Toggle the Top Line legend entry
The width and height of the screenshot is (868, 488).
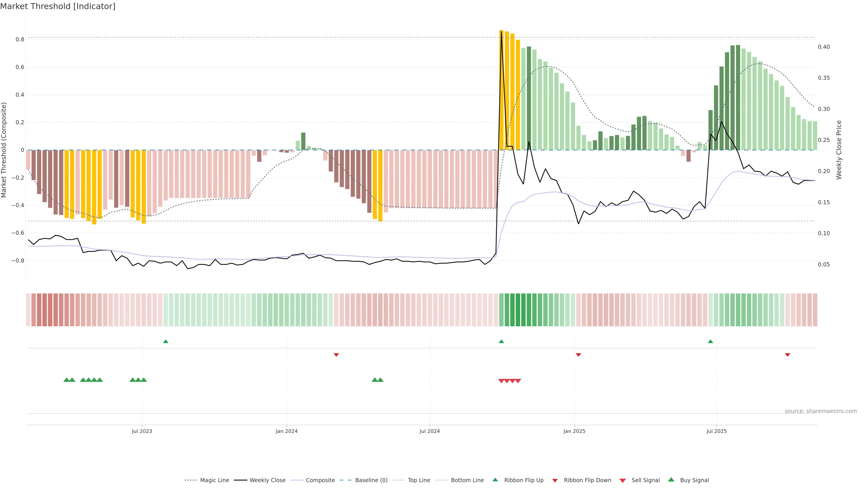(419, 480)
